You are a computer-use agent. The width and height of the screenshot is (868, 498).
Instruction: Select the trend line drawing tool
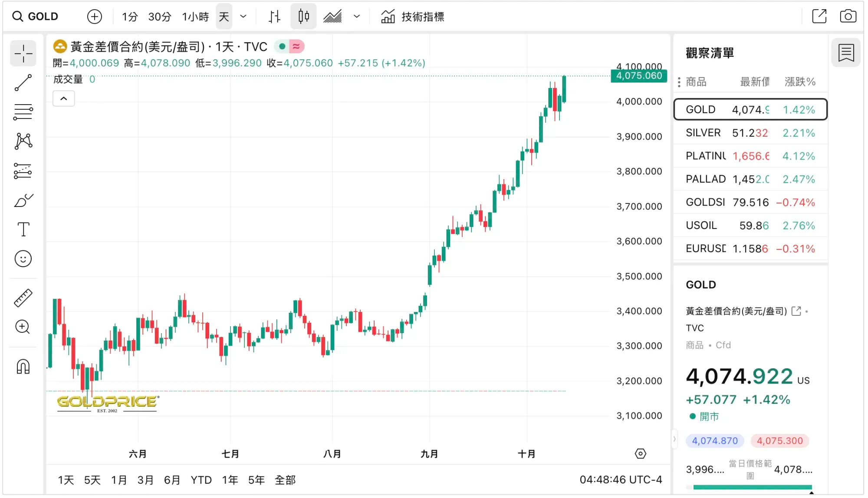23,82
